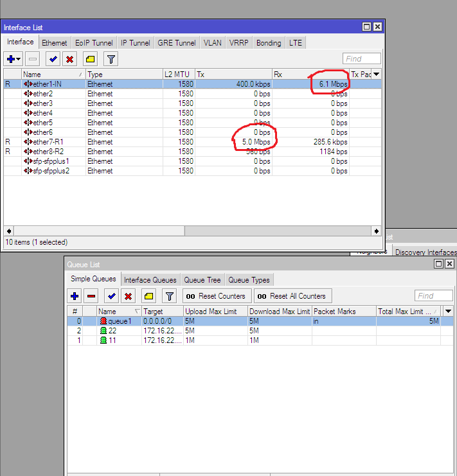Viewport: 457px width, 476px height.
Task: Maximize the Queue List window
Action: 438,264
